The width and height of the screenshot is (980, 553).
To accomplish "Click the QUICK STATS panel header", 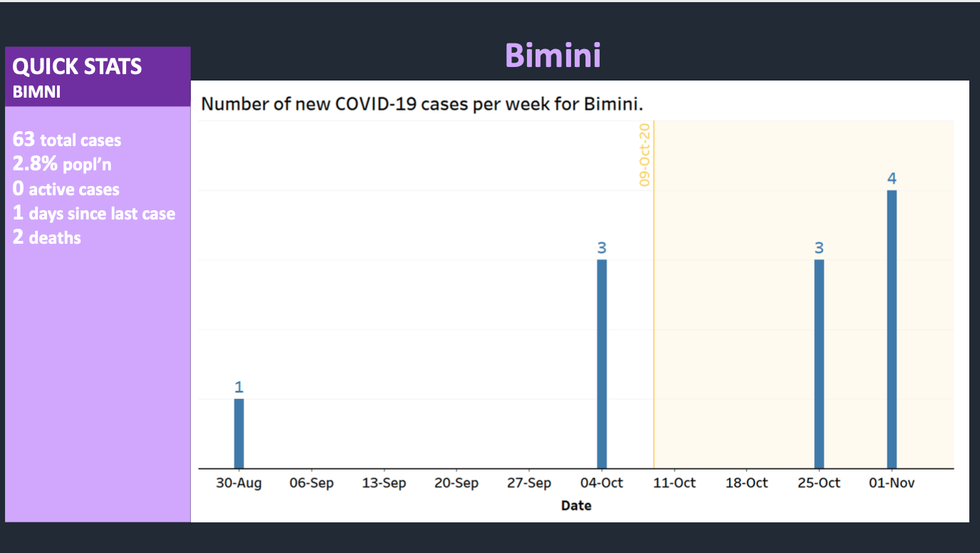I will click(77, 67).
